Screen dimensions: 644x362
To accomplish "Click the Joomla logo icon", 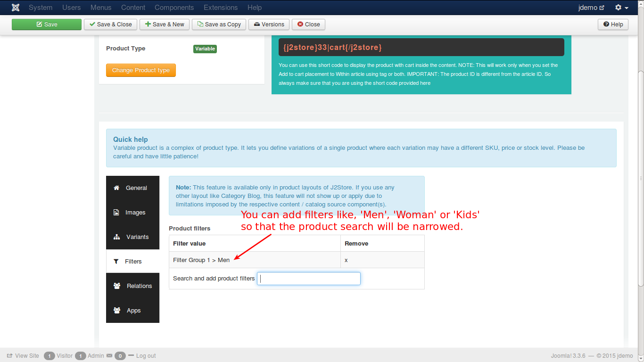I will pos(16,8).
